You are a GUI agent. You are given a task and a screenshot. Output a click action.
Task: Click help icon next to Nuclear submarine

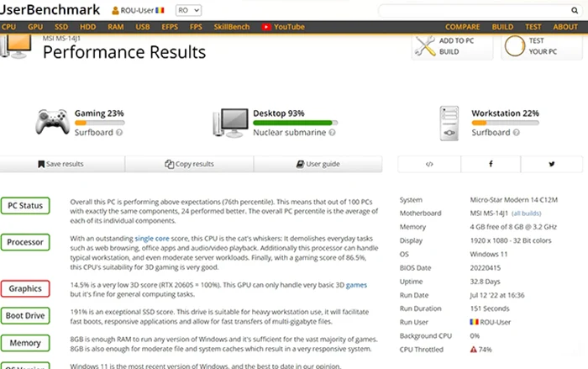(x=332, y=133)
